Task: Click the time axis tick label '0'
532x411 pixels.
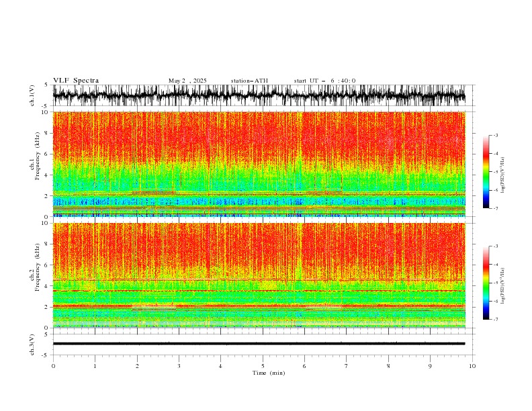Action: (x=53, y=366)
